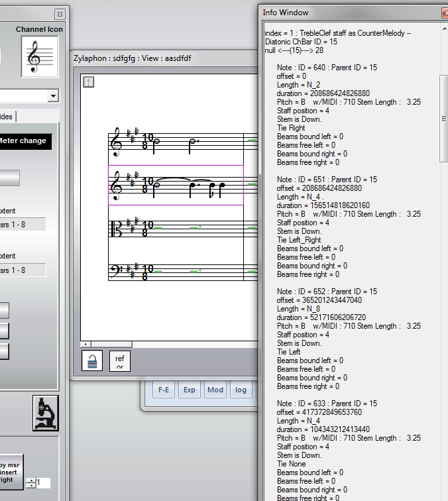The height and width of the screenshot is (501, 448).
Task: Open the log button
Action: (x=241, y=390)
